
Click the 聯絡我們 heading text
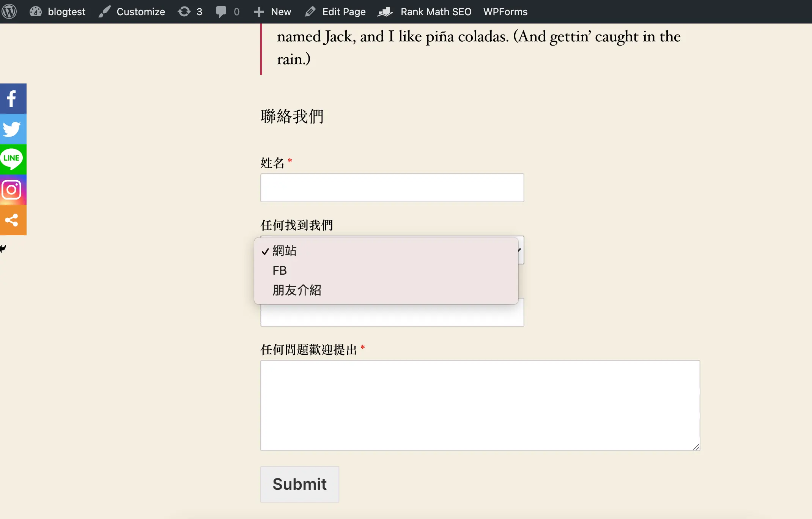[x=292, y=116]
